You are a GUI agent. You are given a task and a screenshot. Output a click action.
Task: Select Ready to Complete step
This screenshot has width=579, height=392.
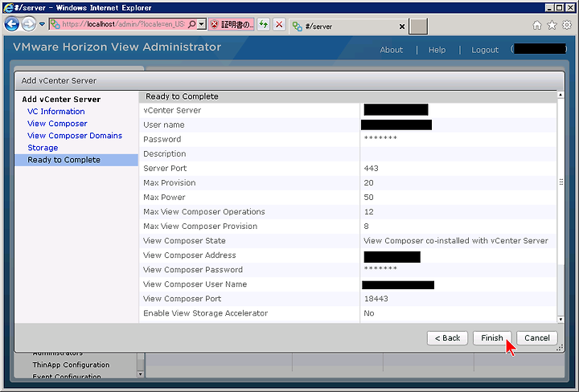pyautogui.click(x=76, y=160)
